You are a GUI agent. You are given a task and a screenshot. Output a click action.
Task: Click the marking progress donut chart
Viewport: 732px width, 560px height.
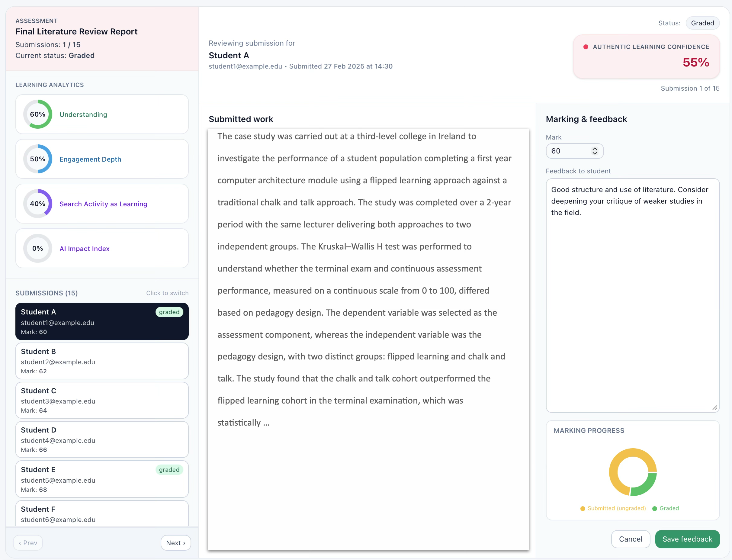[x=632, y=472]
